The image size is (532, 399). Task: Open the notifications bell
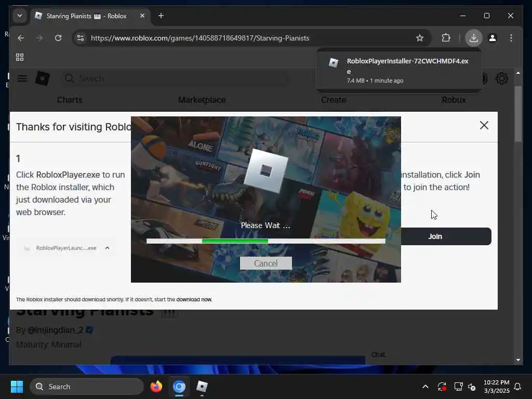click(517, 387)
